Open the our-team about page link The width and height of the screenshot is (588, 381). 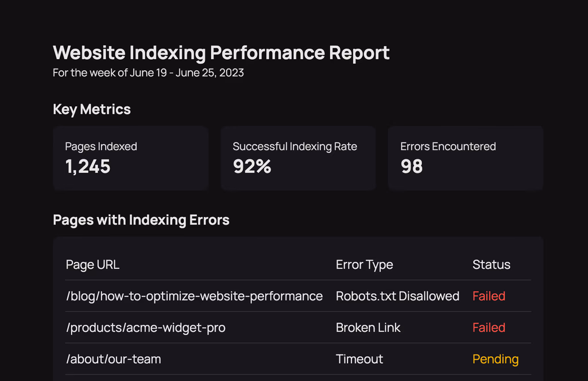[113, 359]
